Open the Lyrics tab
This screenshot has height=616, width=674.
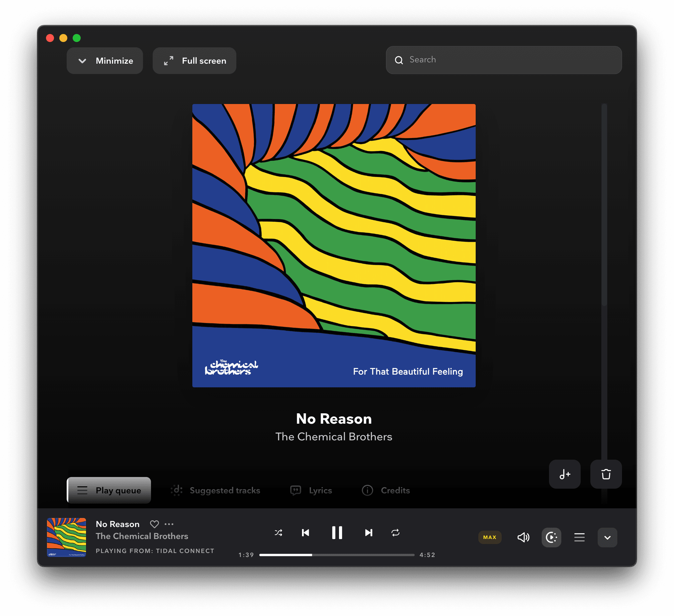coord(311,490)
